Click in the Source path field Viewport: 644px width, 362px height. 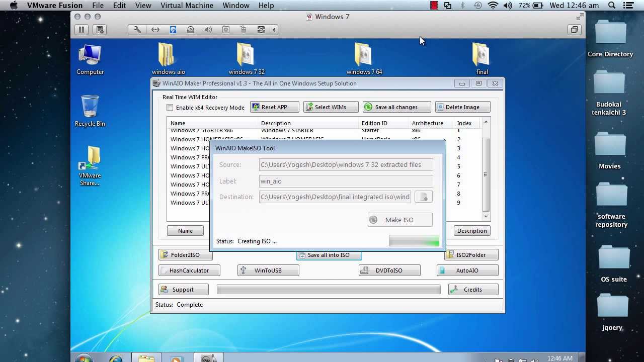tap(346, 164)
